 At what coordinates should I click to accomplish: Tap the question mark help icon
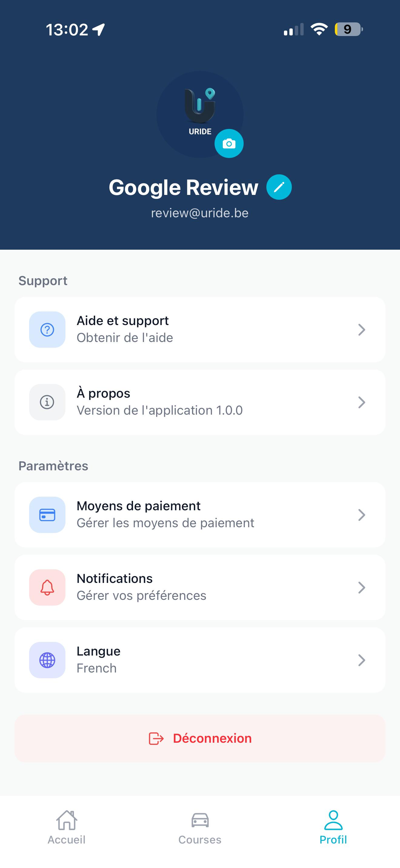pyautogui.click(x=47, y=330)
